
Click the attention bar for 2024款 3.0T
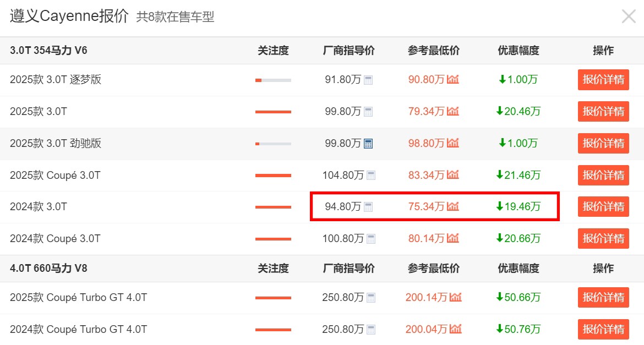pyautogui.click(x=273, y=207)
